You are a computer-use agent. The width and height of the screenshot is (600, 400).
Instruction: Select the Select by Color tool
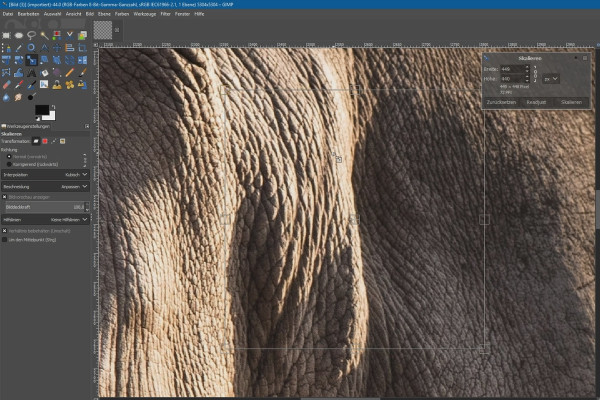[57, 36]
